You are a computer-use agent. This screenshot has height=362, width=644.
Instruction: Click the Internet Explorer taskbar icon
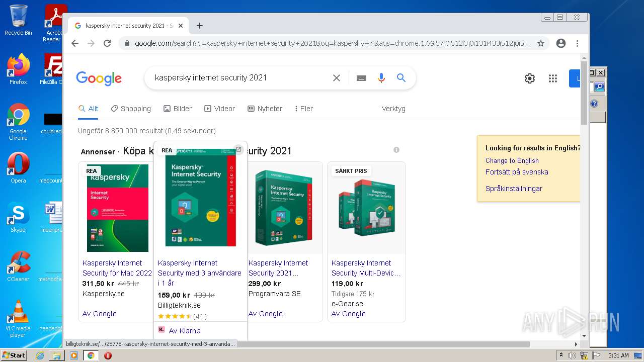click(40, 355)
